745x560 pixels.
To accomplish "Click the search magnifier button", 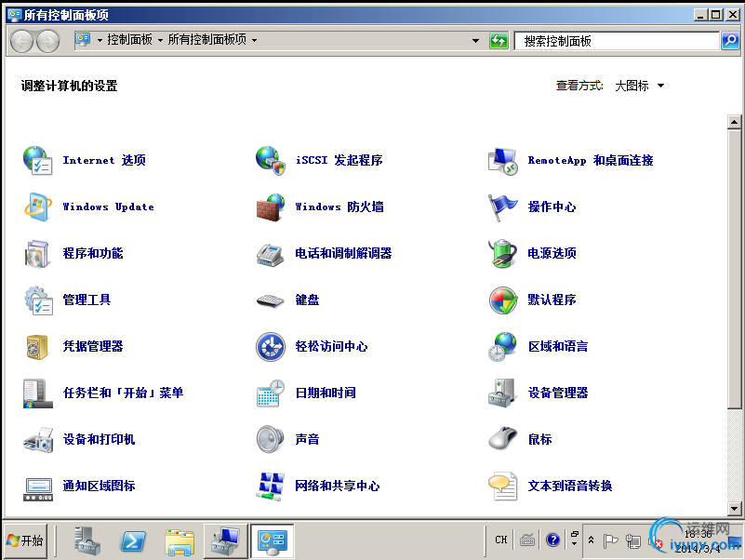I will (x=730, y=41).
